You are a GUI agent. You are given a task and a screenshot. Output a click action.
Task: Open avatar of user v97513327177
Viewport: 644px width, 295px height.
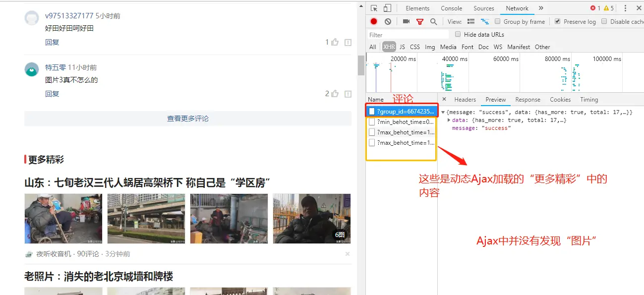pos(32,18)
